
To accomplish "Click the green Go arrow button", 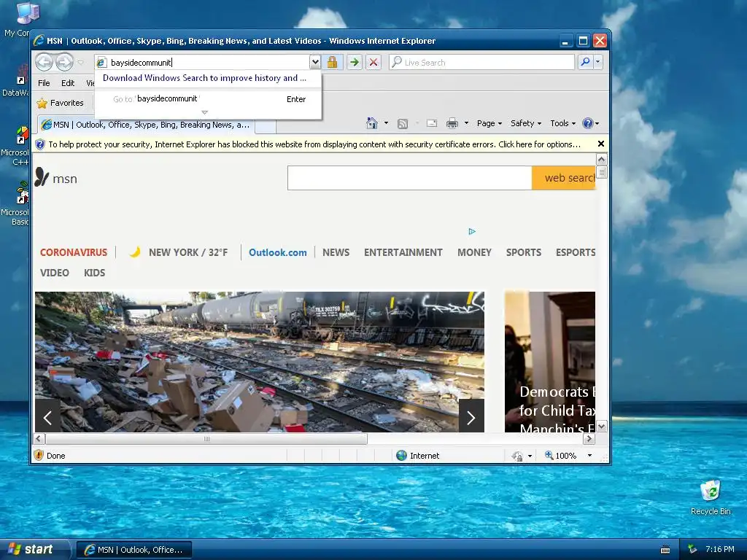I will pyautogui.click(x=354, y=62).
